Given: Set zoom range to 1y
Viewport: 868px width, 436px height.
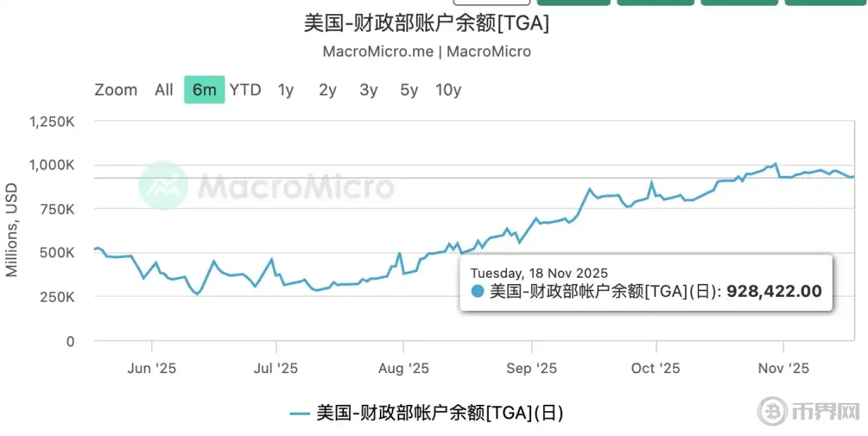Looking at the screenshot, I should [285, 90].
